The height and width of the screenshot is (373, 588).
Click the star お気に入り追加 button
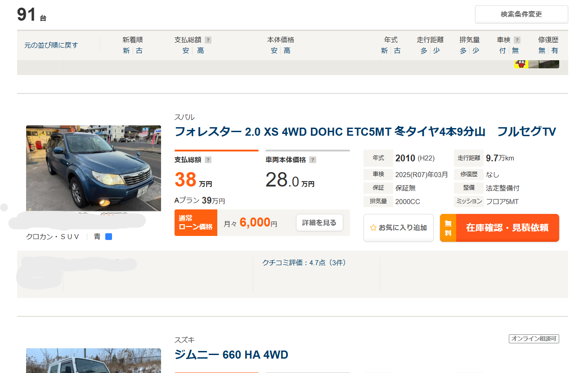[398, 228]
